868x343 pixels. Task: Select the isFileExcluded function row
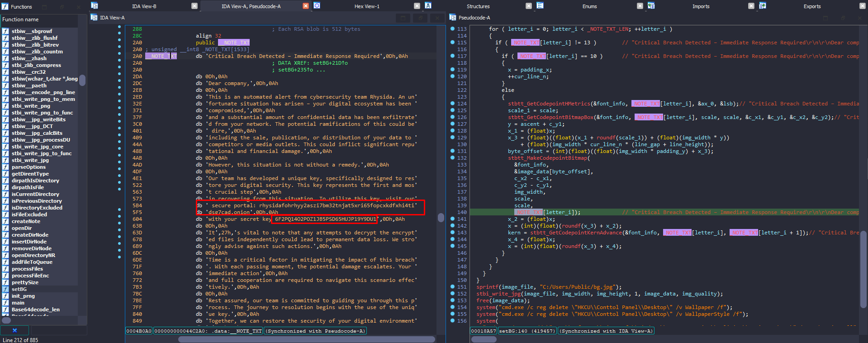click(x=39, y=214)
